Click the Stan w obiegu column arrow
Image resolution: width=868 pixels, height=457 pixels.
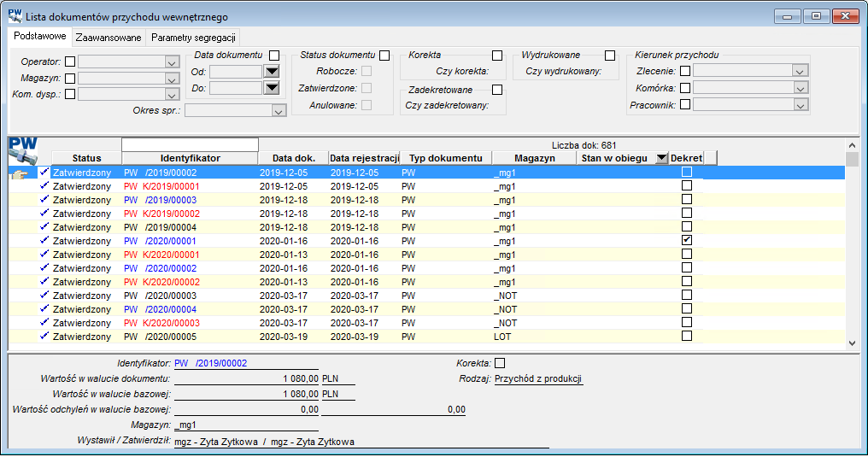click(661, 158)
